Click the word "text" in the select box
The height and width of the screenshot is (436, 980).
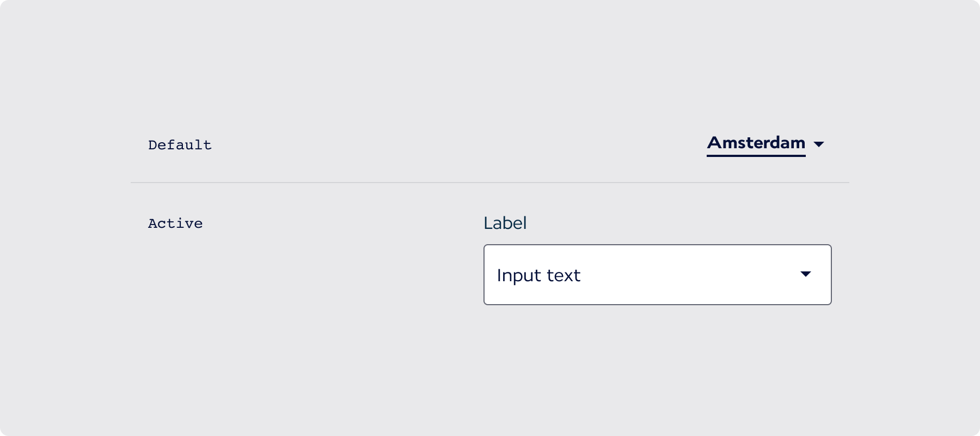click(x=563, y=275)
